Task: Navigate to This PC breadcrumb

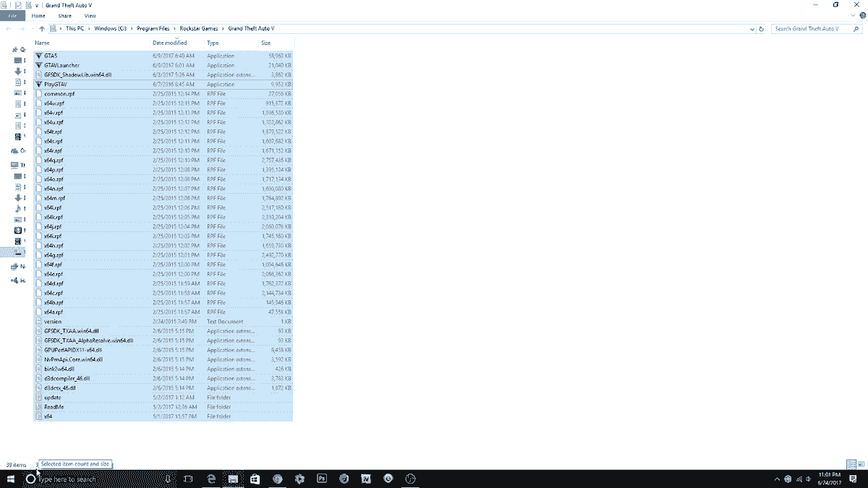Action: coord(76,29)
